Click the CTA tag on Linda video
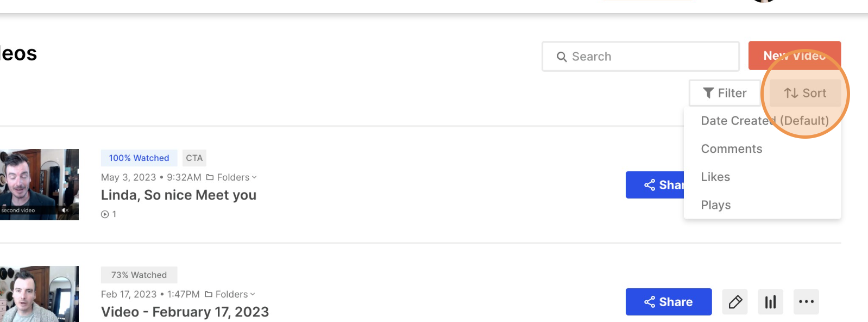This screenshot has height=322, width=868. (194, 158)
